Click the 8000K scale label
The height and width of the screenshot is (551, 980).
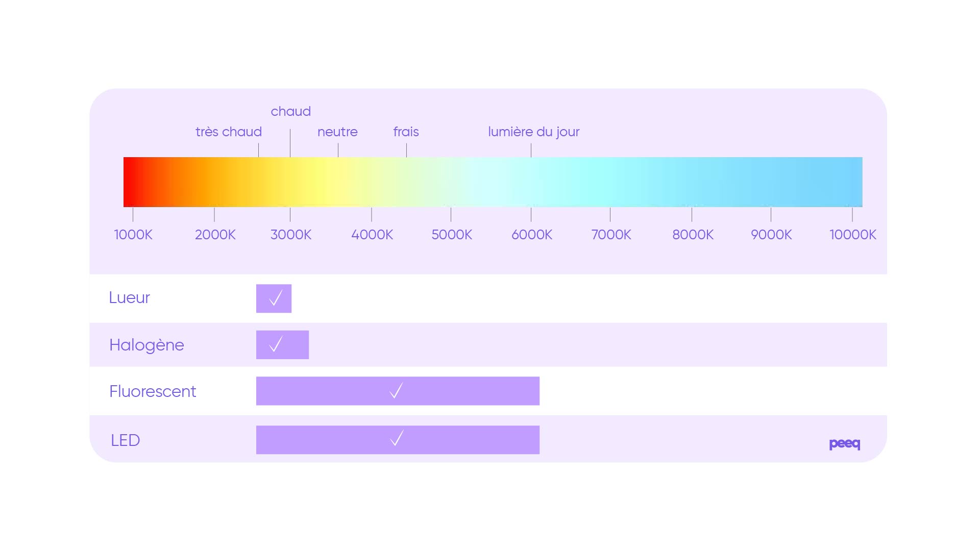pyautogui.click(x=693, y=235)
